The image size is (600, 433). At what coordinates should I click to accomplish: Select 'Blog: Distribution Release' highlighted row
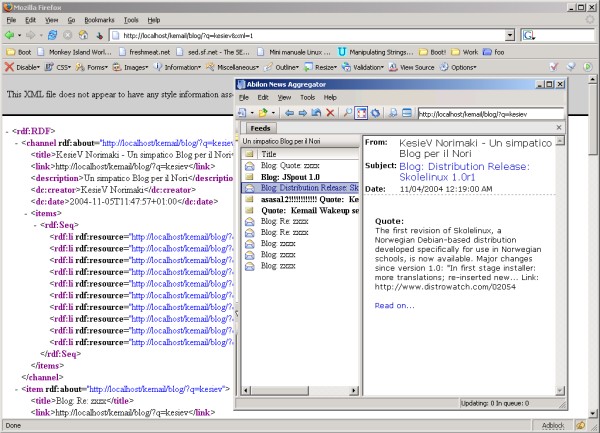pos(300,188)
